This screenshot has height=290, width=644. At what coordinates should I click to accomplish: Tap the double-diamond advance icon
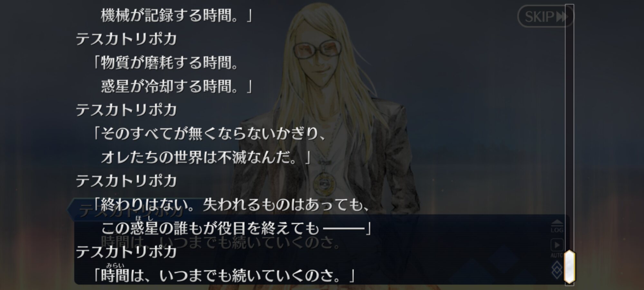tap(557, 270)
